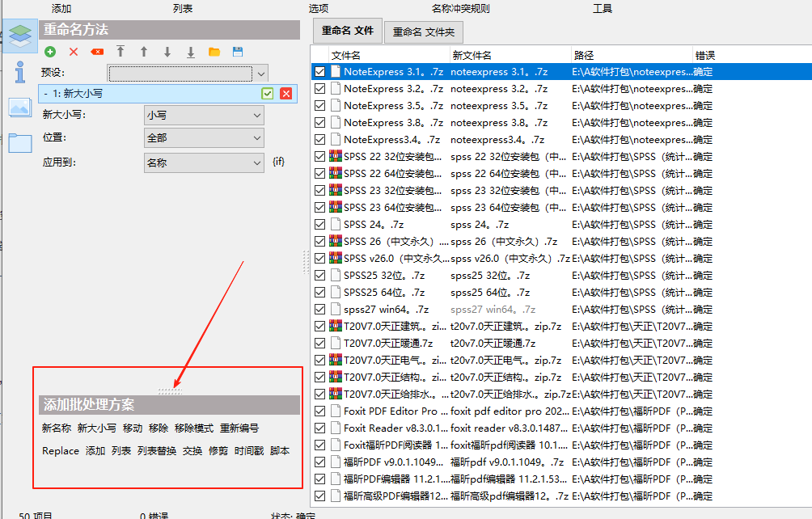Screen dimensions: 812x519
Task: Toggle the checkbox for T20V7.0天正暖通.7z
Action: [320, 343]
